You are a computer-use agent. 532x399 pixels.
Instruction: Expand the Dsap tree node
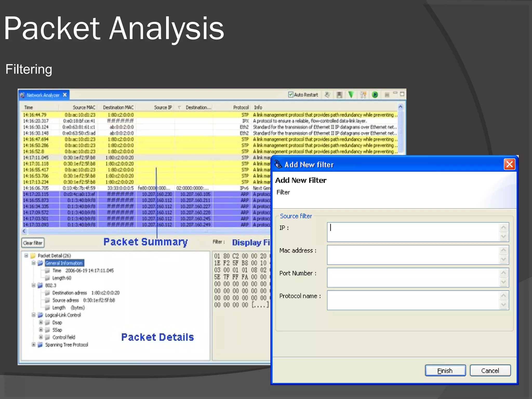[x=41, y=322]
